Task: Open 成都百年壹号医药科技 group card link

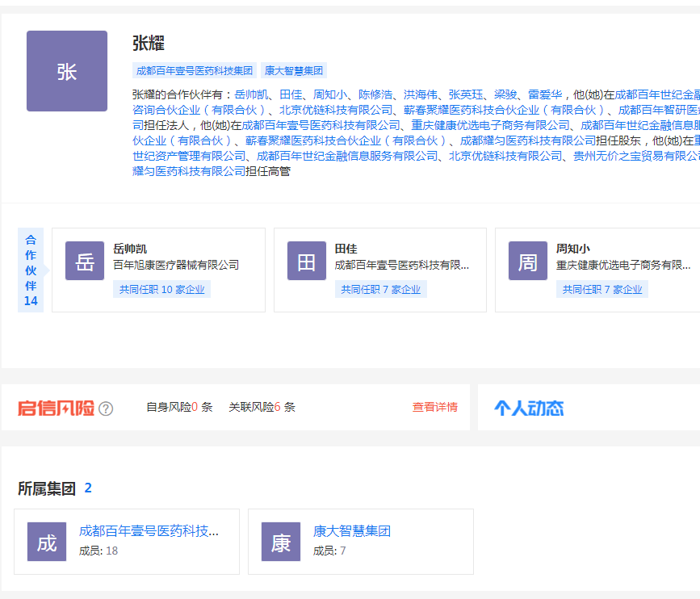Action: click(x=149, y=531)
